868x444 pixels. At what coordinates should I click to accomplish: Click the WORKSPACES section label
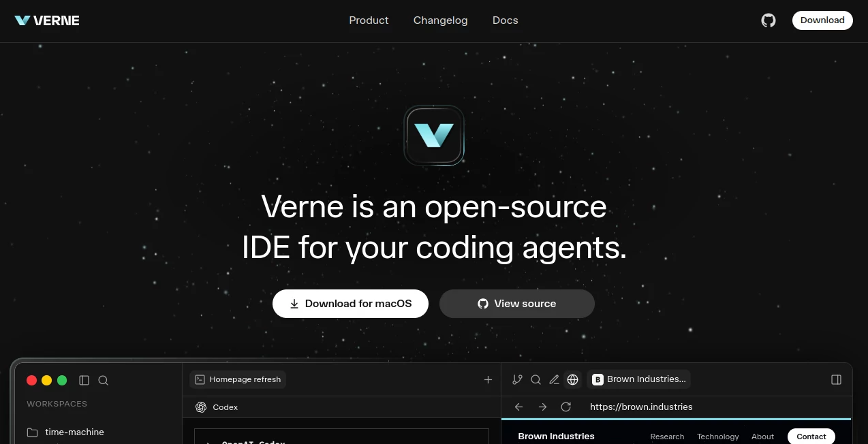click(x=57, y=404)
